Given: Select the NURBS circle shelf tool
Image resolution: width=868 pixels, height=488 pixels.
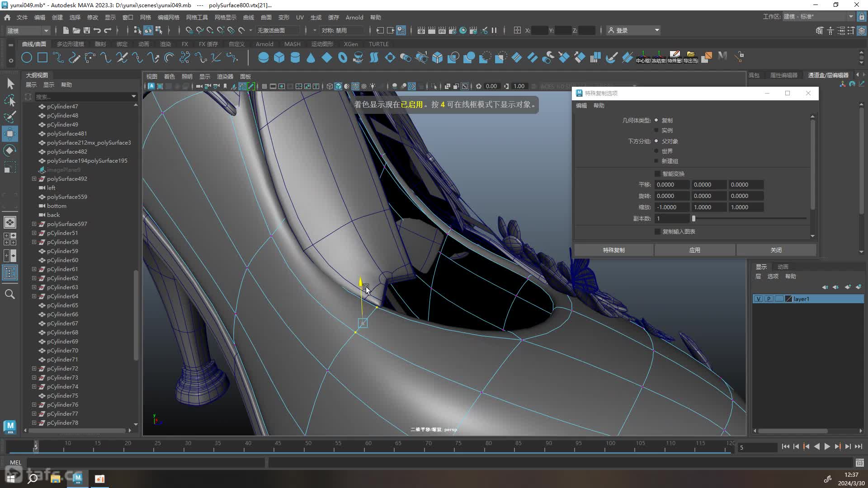Looking at the screenshot, I should click(27, 57).
